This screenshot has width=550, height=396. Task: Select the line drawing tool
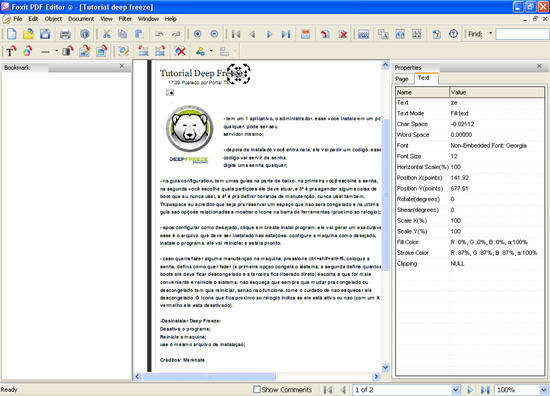pos(45,52)
